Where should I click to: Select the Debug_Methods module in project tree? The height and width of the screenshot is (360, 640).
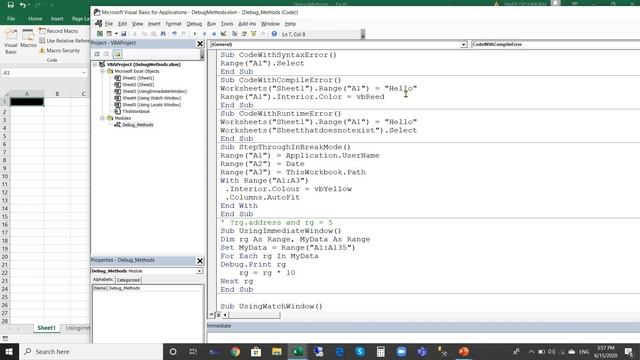point(138,125)
